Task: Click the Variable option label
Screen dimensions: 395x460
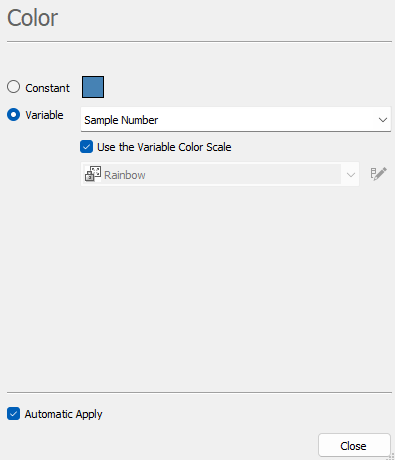Action: pos(44,115)
